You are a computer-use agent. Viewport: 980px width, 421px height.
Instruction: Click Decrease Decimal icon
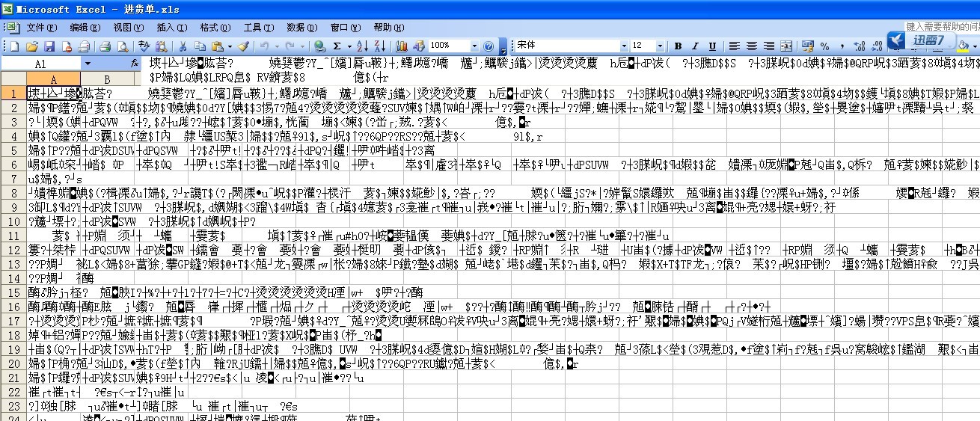tap(877, 46)
